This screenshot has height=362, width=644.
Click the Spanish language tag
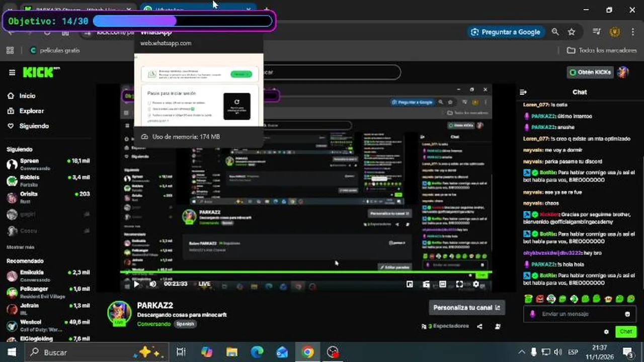click(x=185, y=324)
